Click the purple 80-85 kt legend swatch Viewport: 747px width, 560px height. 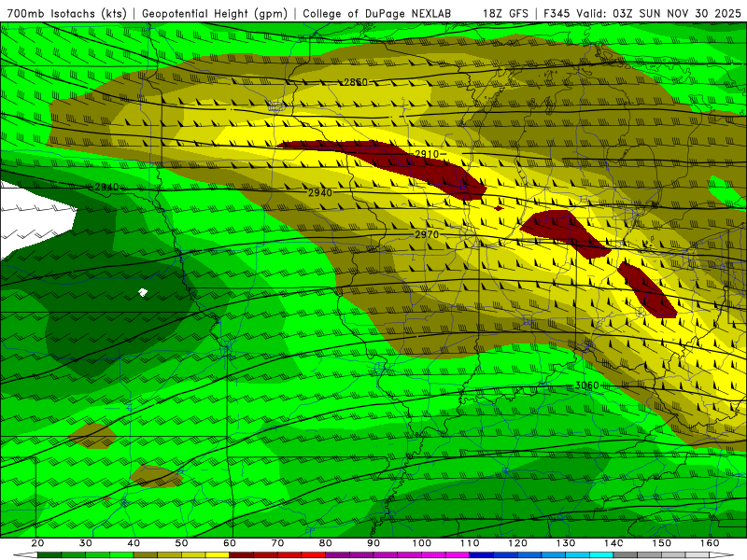pyautogui.click(x=337, y=555)
